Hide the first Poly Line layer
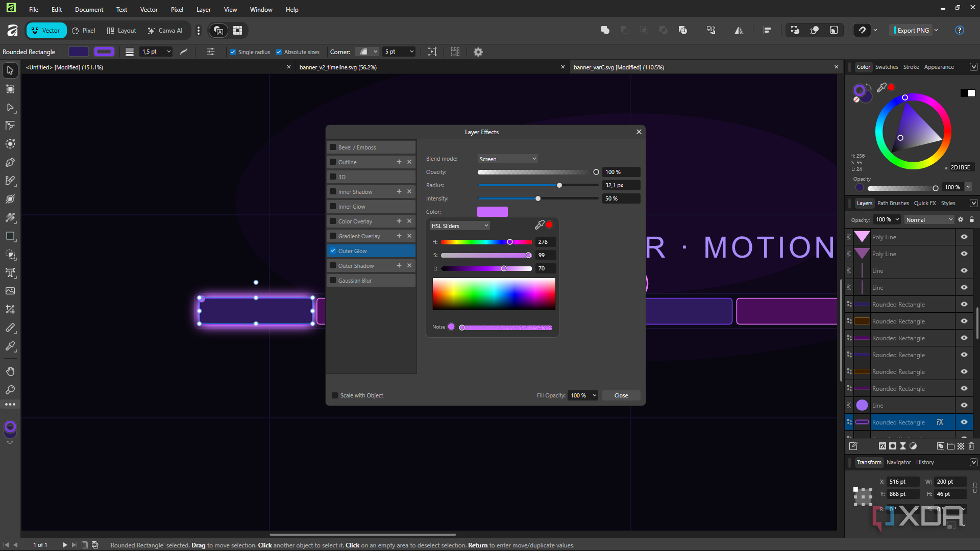Image resolution: width=980 pixels, height=551 pixels. point(964,237)
